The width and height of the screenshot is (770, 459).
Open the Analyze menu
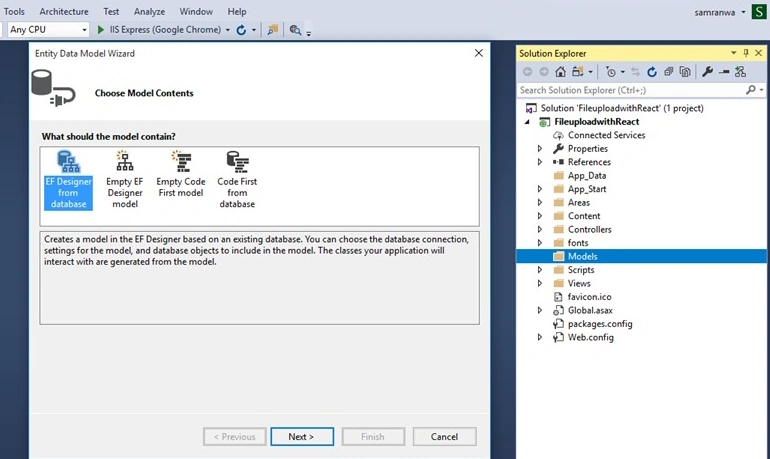(x=149, y=11)
